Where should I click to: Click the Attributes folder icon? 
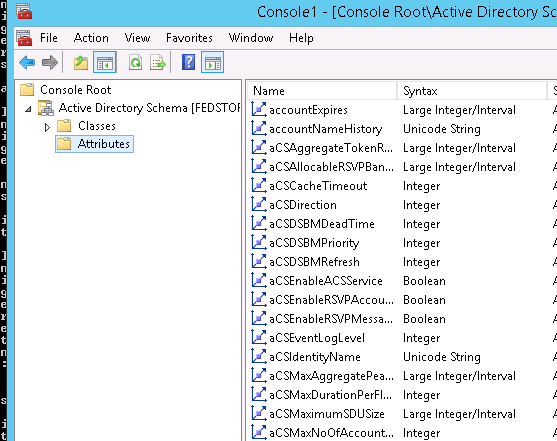point(64,144)
